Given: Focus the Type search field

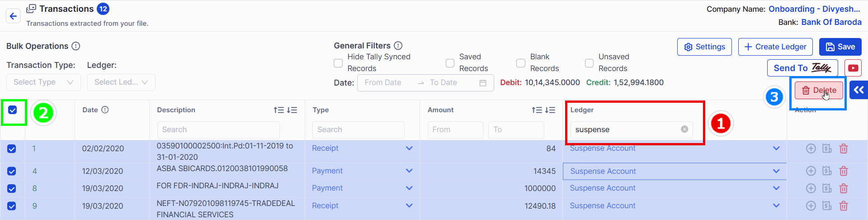Looking at the screenshot, I should (358, 130).
